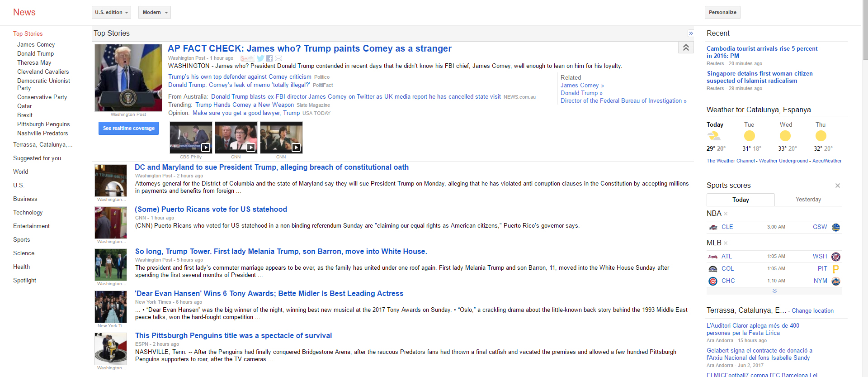Screen dimensions: 868x377
Task: Switch to the Yesterday scores tab
Action: pyautogui.click(x=808, y=200)
